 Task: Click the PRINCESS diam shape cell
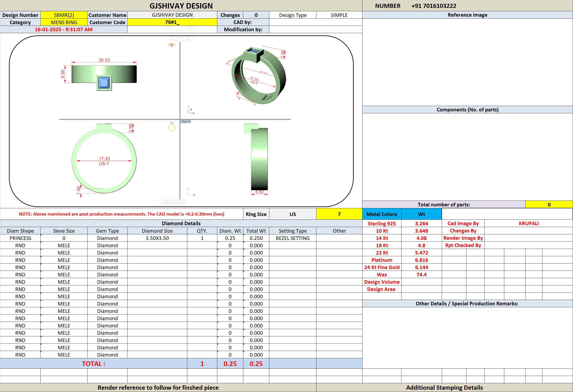tap(20, 238)
